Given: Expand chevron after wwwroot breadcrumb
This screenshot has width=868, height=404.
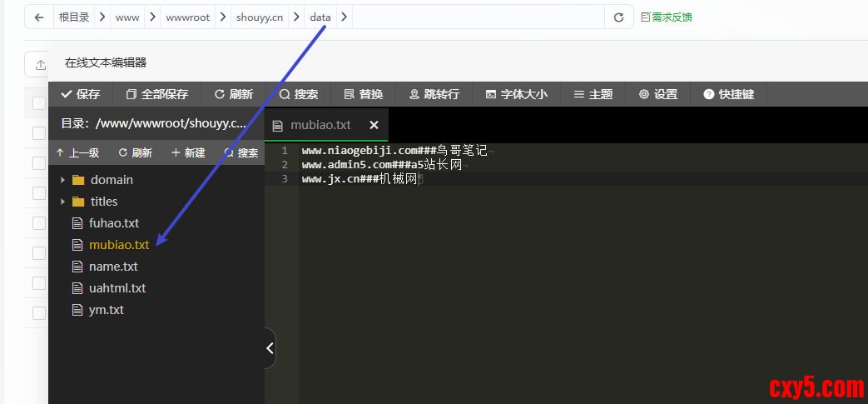Looking at the screenshot, I should [x=222, y=17].
